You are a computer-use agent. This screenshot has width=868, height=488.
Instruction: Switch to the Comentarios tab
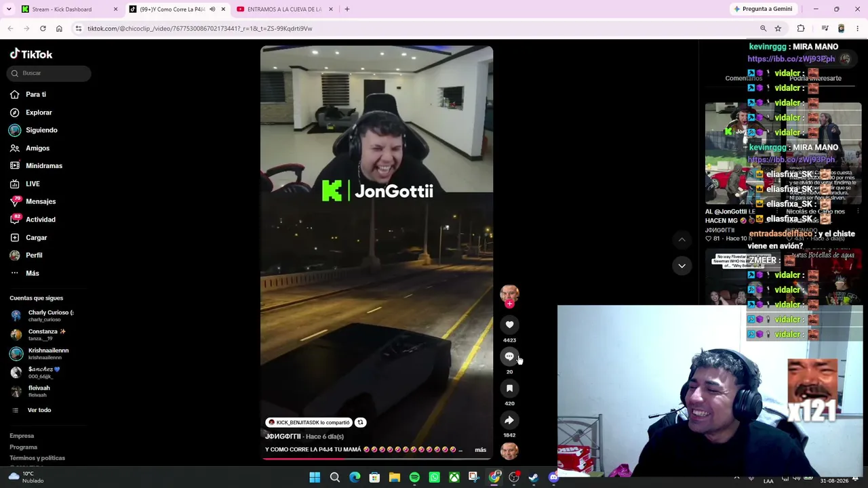pyautogui.click(x=743, y=79)
